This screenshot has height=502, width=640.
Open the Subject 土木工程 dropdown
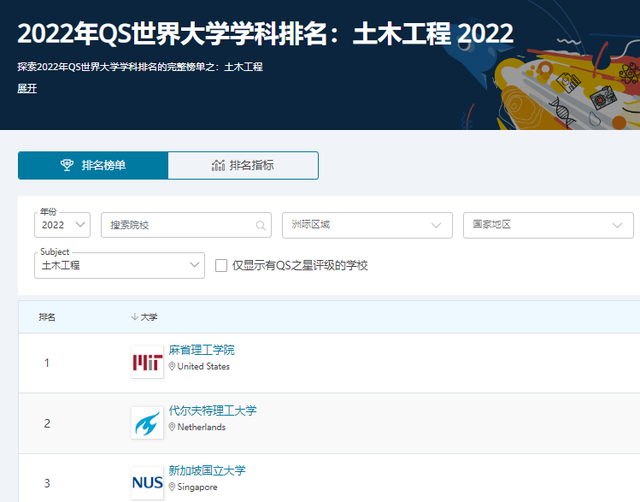(x=120, y=265)
